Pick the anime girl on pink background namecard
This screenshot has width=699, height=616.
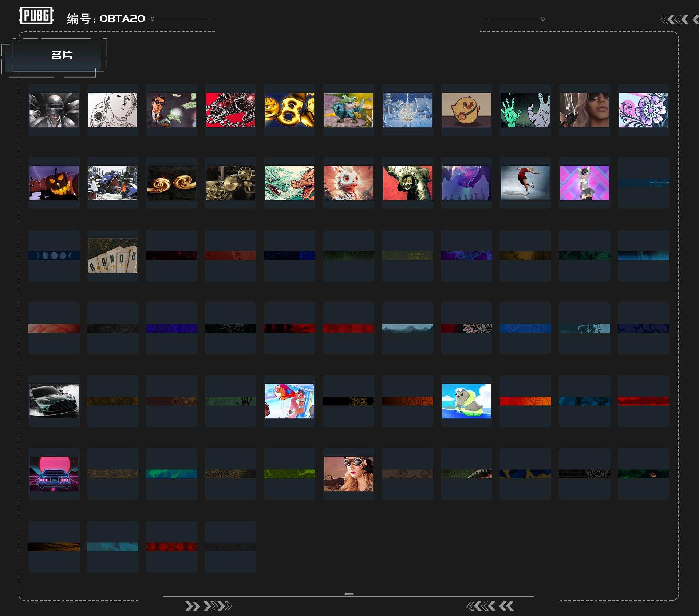pyautogui.click(x=584, y=183)
